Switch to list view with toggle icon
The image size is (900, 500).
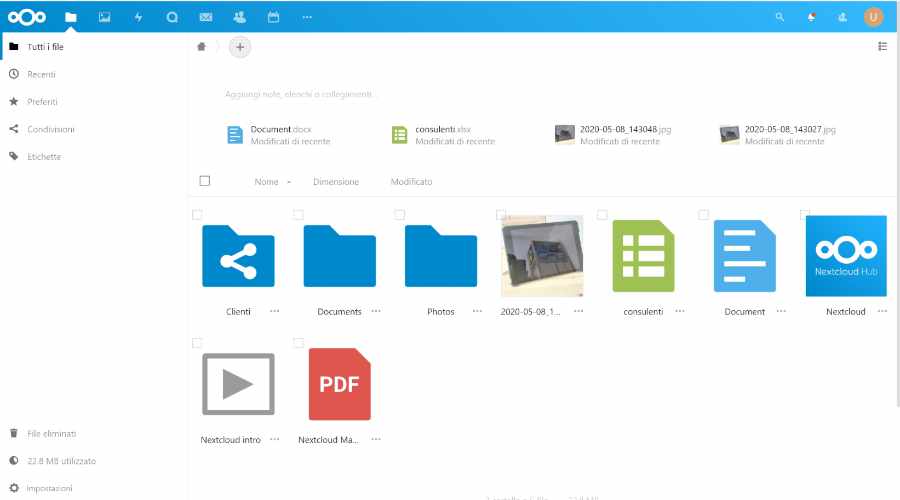tap(882, 46)
